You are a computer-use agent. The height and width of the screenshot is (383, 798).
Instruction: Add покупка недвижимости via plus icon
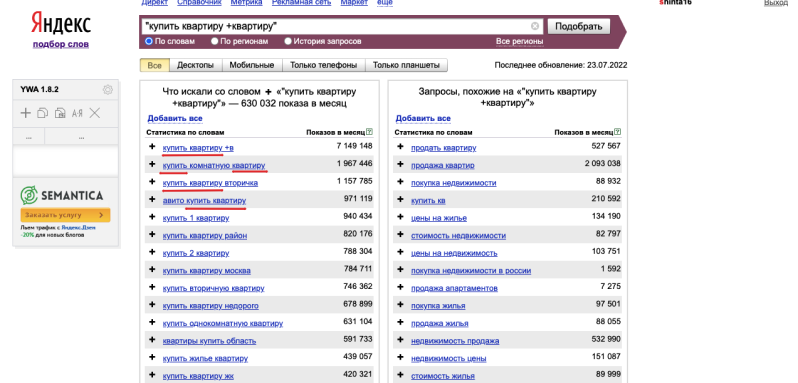click(400, 182)
